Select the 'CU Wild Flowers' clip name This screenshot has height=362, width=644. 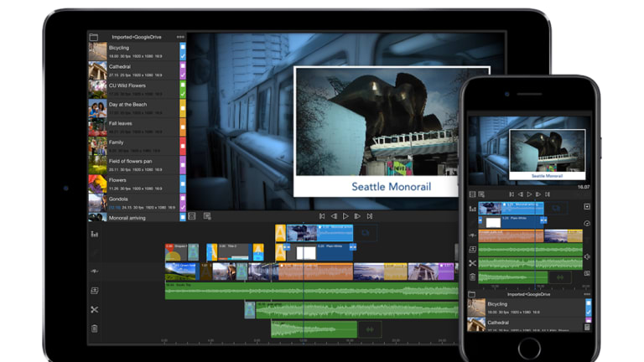click(x=127, y=85)
